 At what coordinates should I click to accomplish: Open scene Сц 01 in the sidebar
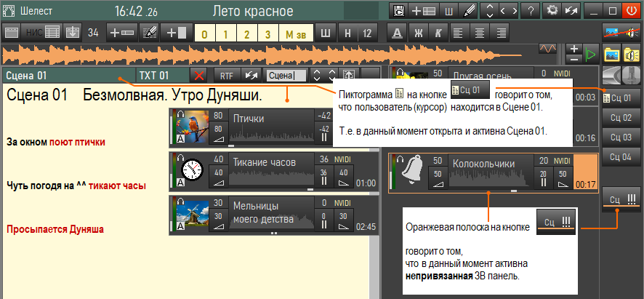(621, 98)
